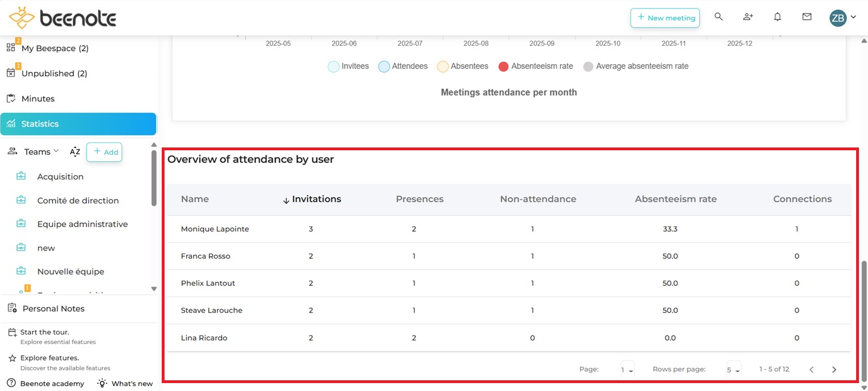Toggle the Average absenteeism rate legend item
The width and height of the screenshot is (868, 391).
(635, 66)
